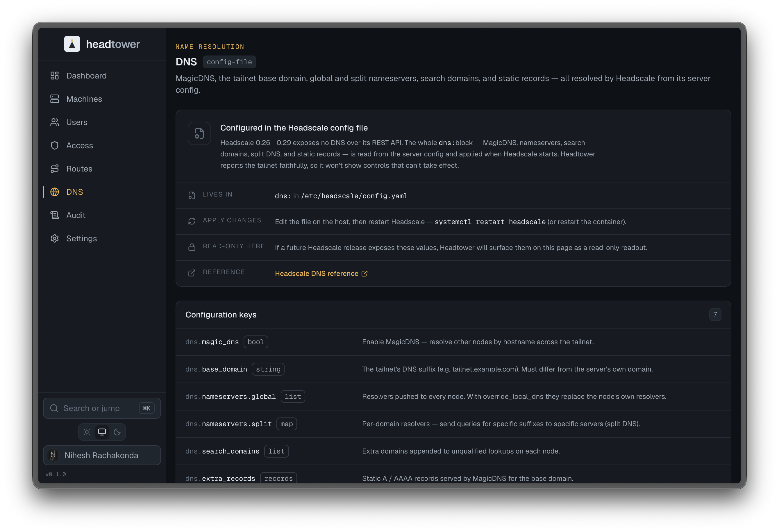The image size is (779, 532).
Task: Click the dns.base_domain key
Action: (216, 369)
